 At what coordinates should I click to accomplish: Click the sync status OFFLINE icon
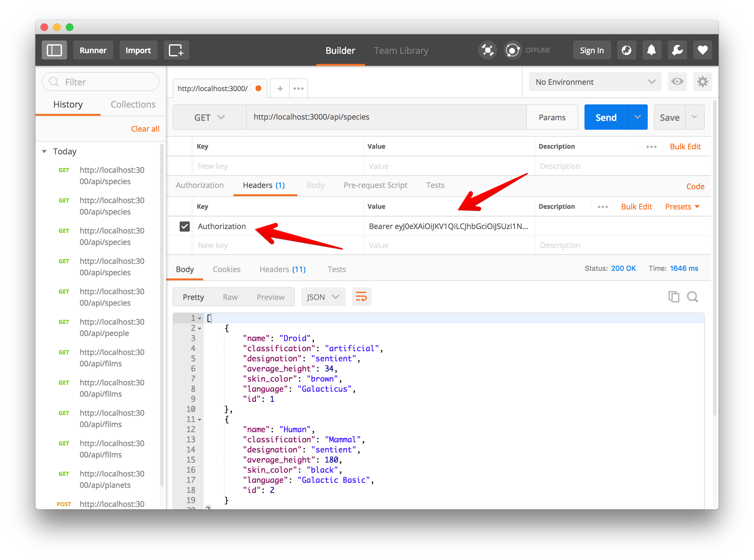(x=512, y=50)
